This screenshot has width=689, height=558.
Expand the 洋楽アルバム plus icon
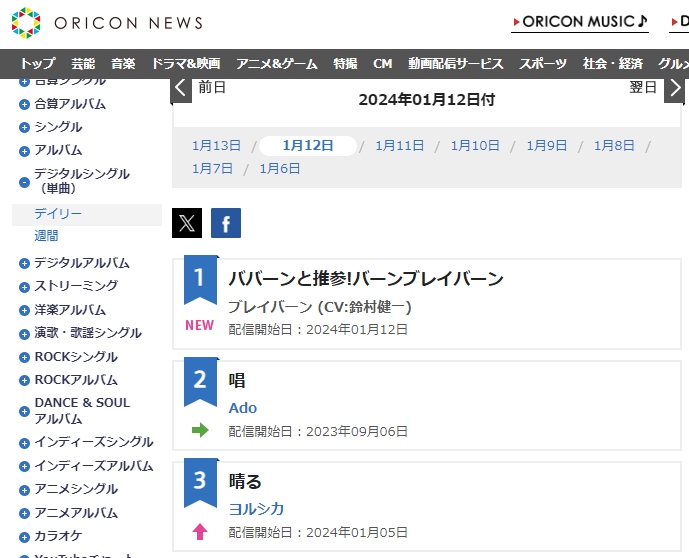[x=25, y=311]
